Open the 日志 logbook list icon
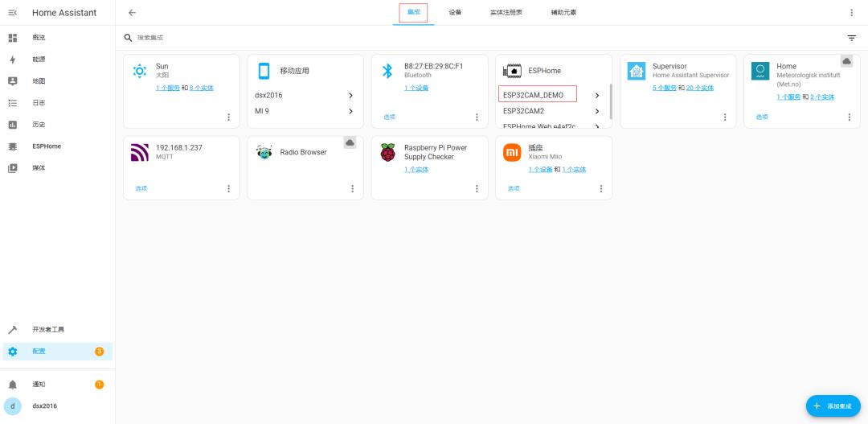The width and height of the screenshot is (868, 424). (x=13, y=103)
